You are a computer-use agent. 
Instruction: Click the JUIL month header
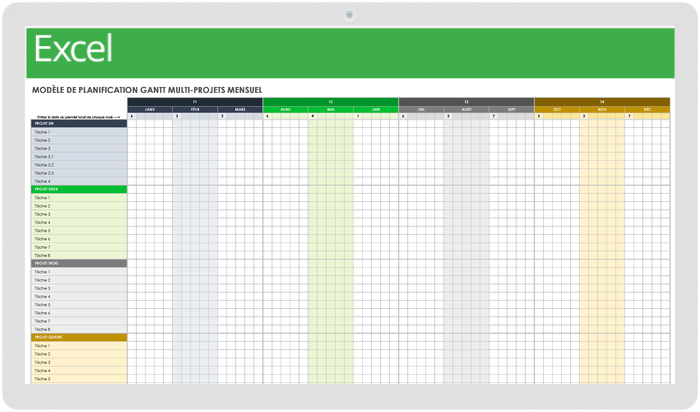coord(421,109)
